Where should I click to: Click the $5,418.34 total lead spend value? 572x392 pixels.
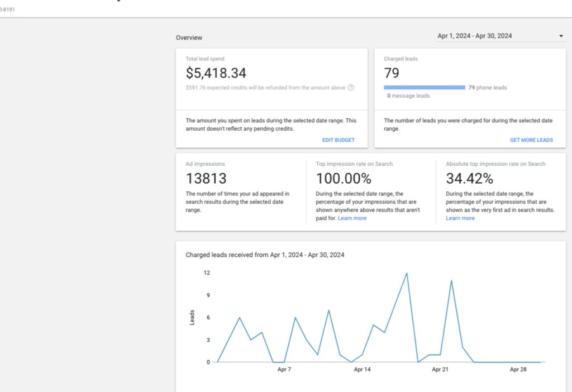pos(216,73)
